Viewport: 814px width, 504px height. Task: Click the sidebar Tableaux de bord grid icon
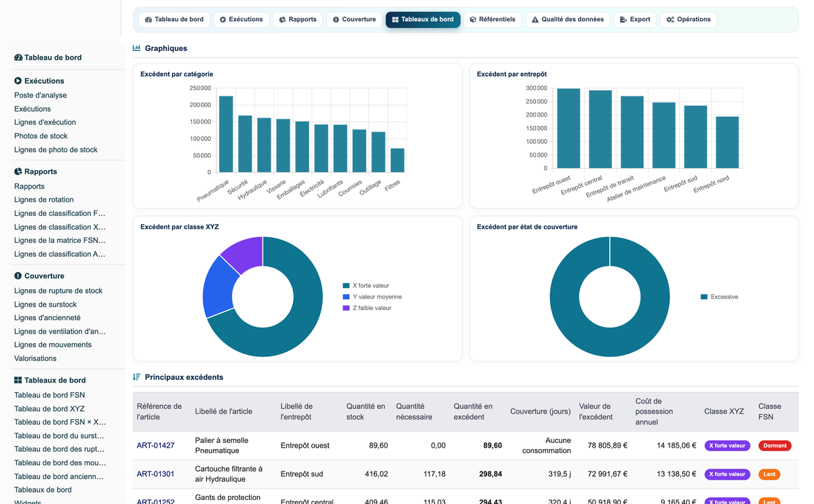(18, 381)
